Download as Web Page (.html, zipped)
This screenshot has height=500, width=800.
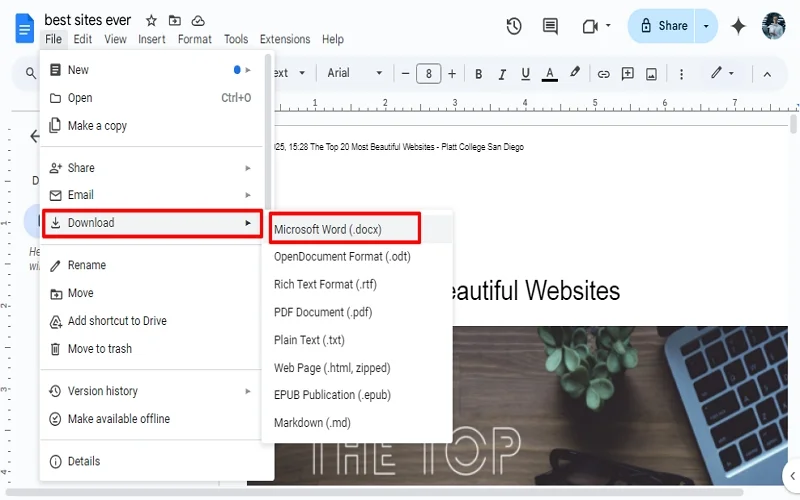point(357,368)
